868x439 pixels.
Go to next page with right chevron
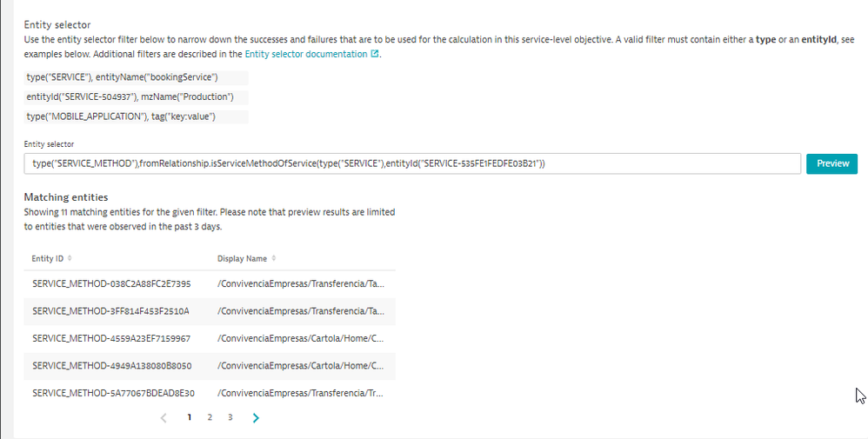pyautogui.click(x=256, y=417)
